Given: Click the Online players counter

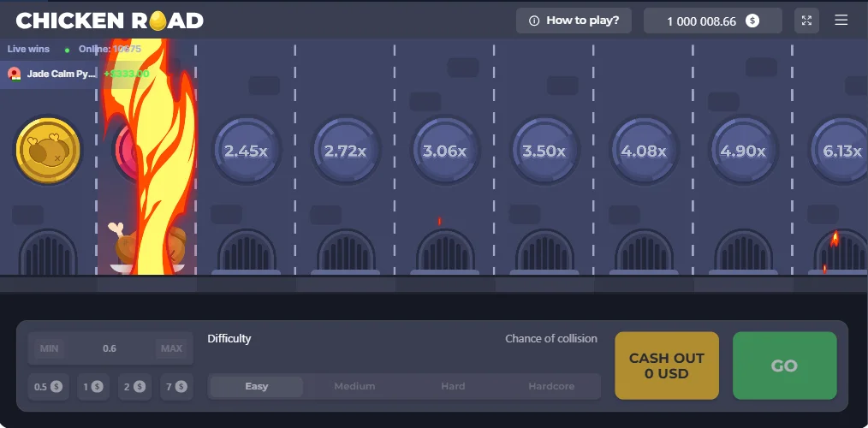Looking at the screenshot, I should (110, 49).
